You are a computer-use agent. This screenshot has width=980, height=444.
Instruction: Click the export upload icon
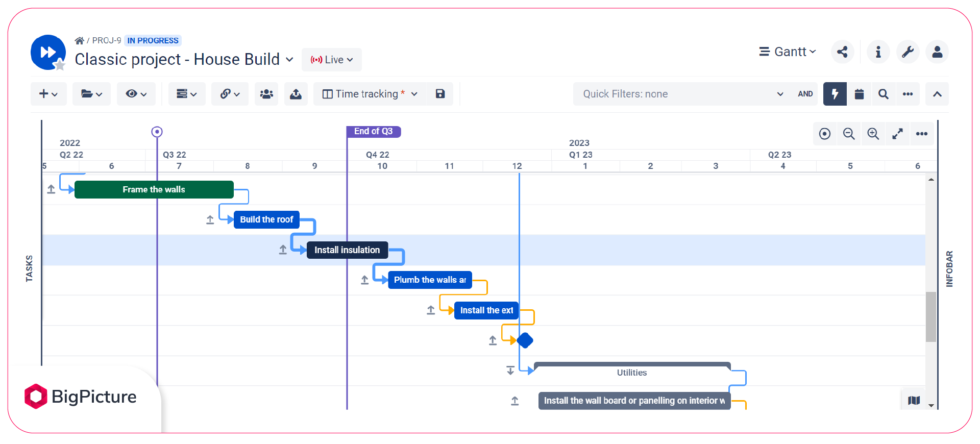click(296, 94)
